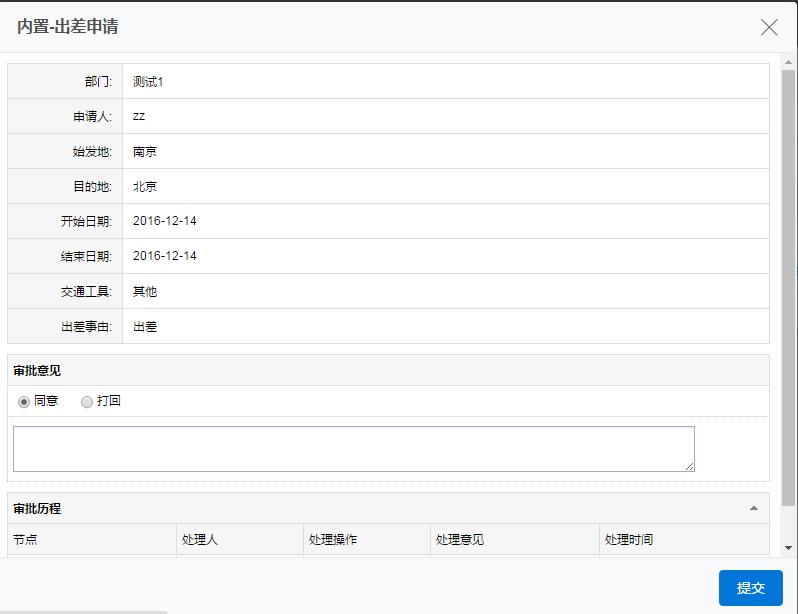Click the vertical scrollbar down arrow
798x614 pixels.
click(788, 548)
